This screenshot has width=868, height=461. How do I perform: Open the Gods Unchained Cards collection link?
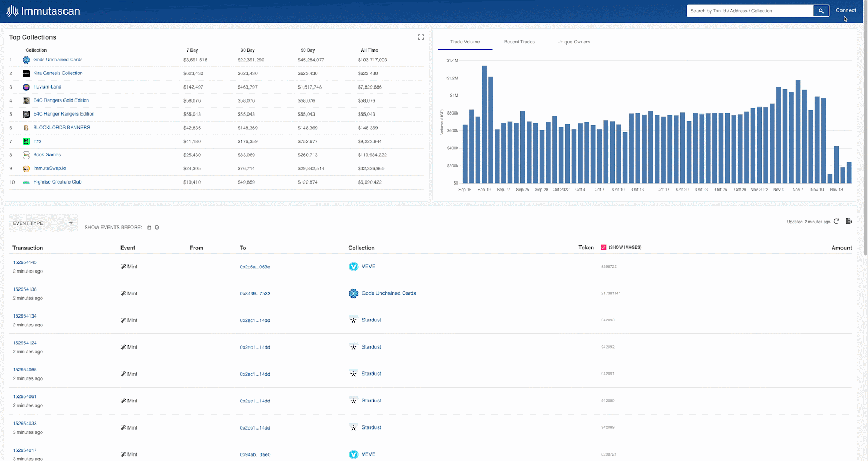pos(58,60)
